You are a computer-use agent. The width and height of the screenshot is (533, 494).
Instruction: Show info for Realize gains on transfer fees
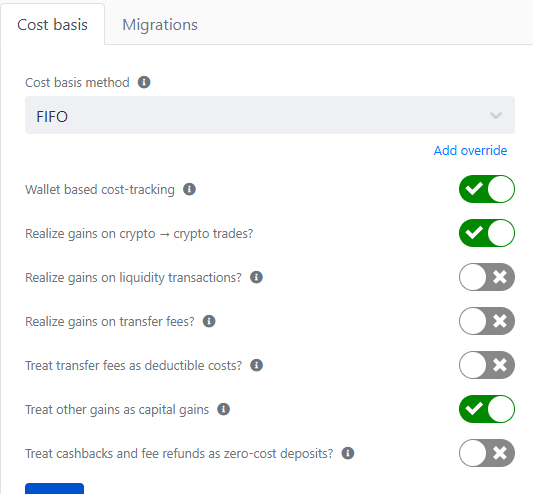tap(209, 321)
